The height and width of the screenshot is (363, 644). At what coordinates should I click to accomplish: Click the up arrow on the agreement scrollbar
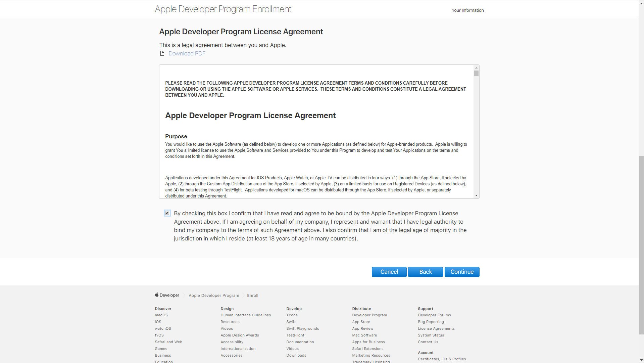pos(476,67)
